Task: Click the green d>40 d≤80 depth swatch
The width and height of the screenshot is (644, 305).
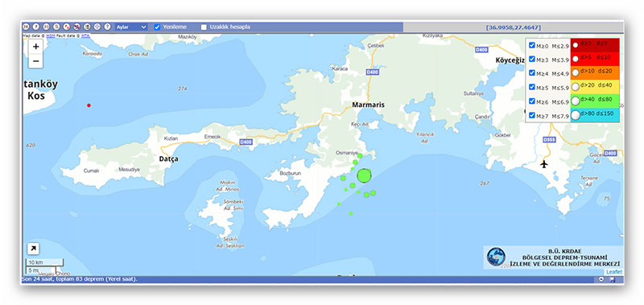Action: (595, 100)
